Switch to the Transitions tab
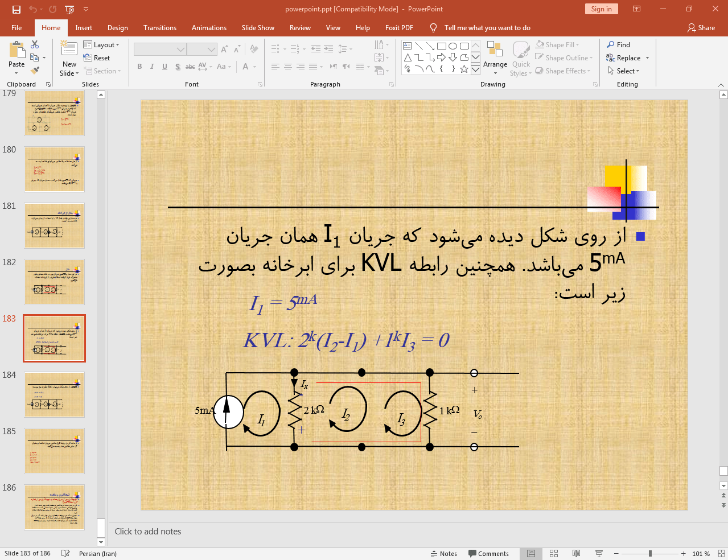This screenshot has height=560, width=728. [160, 28]
